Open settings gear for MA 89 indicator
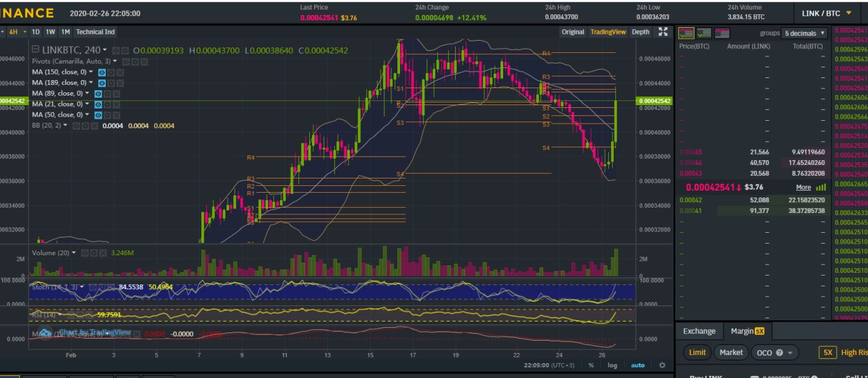Viewport: 868px width, 378px height. click(107, 94)
